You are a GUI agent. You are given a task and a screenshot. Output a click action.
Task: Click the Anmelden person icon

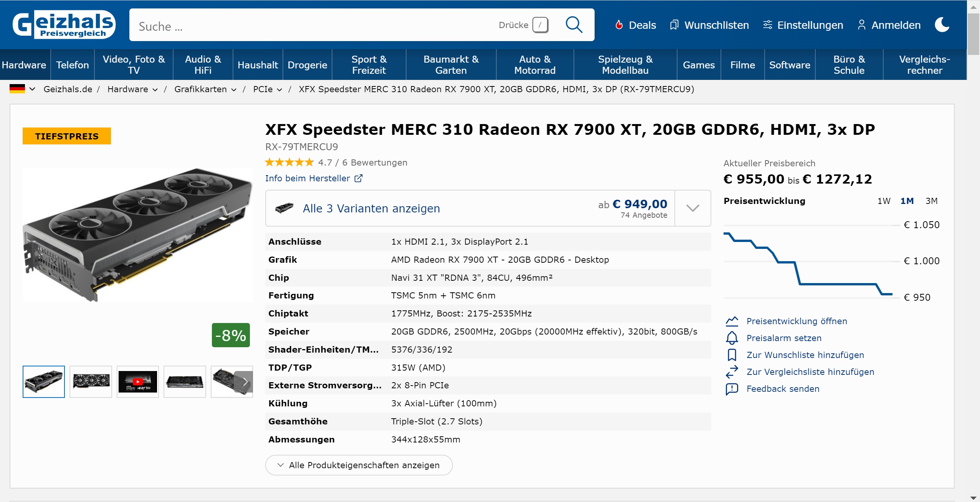point(861,25)
